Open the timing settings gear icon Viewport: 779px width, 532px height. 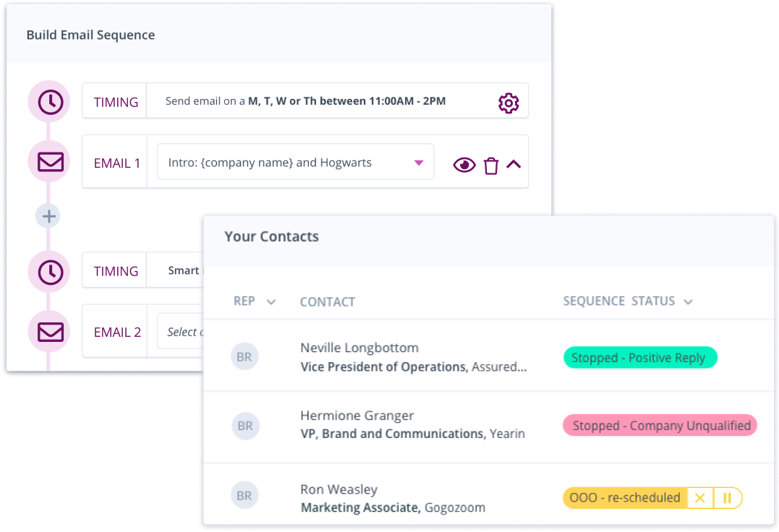508,103
